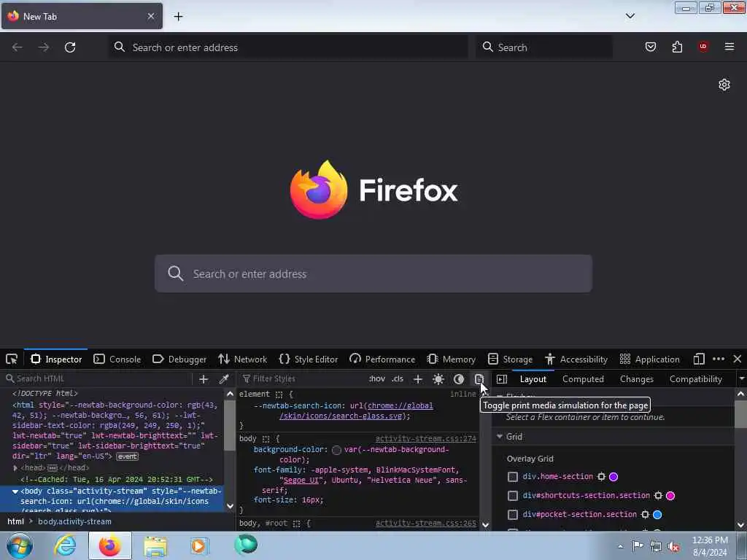Open the Storage panel
The image size is (747, 560).
(x=510, y=359)
